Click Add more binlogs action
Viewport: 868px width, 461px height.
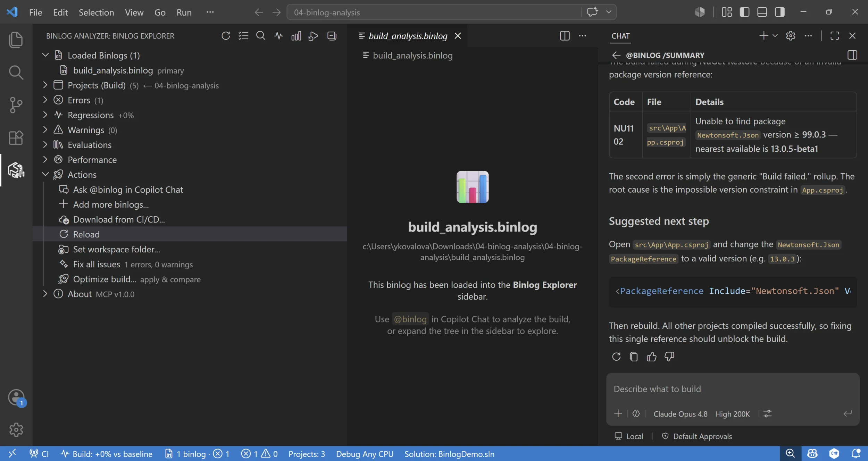[x=111, y=204]
